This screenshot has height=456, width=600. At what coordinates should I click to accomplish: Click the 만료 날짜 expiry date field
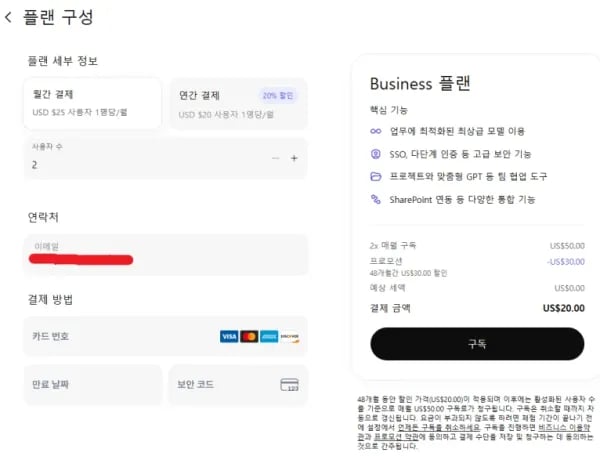click(x=93, y=384)
